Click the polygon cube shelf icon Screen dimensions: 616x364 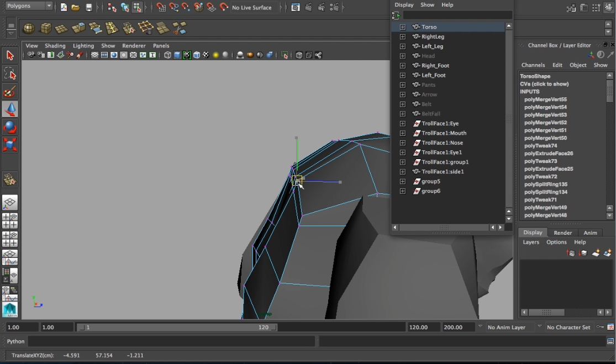click(x=46, y=28)
